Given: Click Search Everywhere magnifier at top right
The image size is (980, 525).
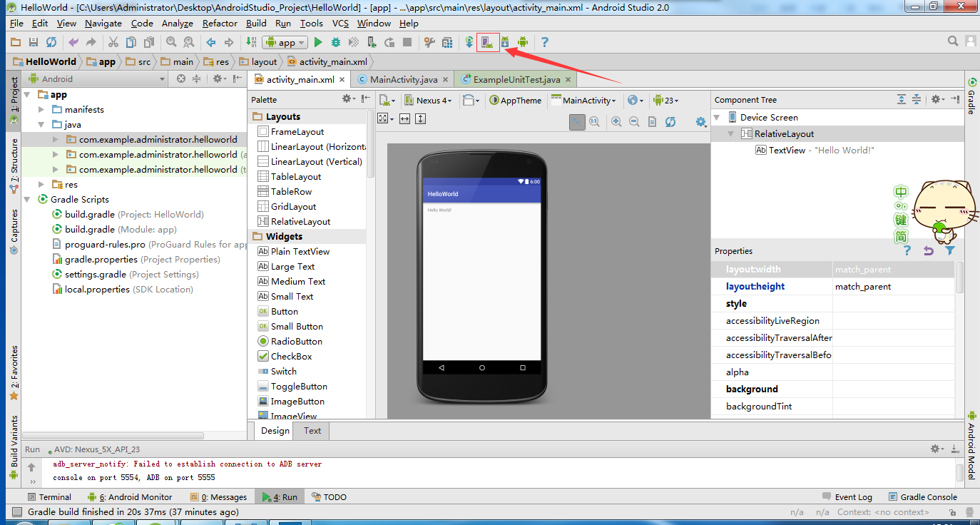Looking at the screenshot, I should pos(953,42).
